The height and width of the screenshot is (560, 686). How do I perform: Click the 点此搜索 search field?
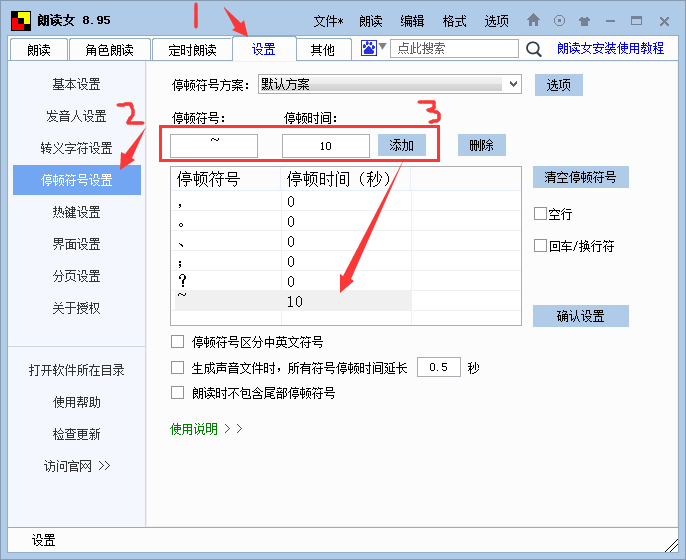pyautogui.click(x=454, y=48)
